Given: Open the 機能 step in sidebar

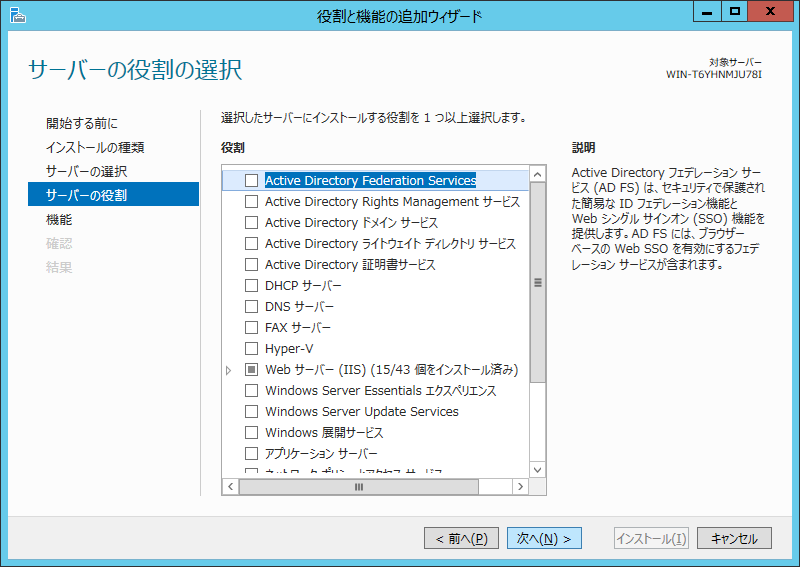Looking at the screenshot, I should tap(59, 219).
